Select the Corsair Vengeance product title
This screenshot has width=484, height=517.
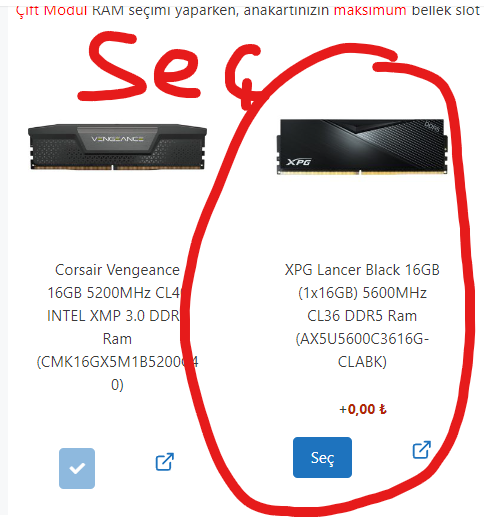point(117,327)
